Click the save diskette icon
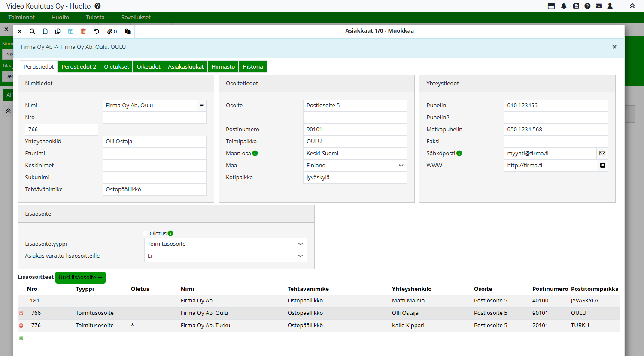Screen dimensions: 644x356 [x=71, y=31]
